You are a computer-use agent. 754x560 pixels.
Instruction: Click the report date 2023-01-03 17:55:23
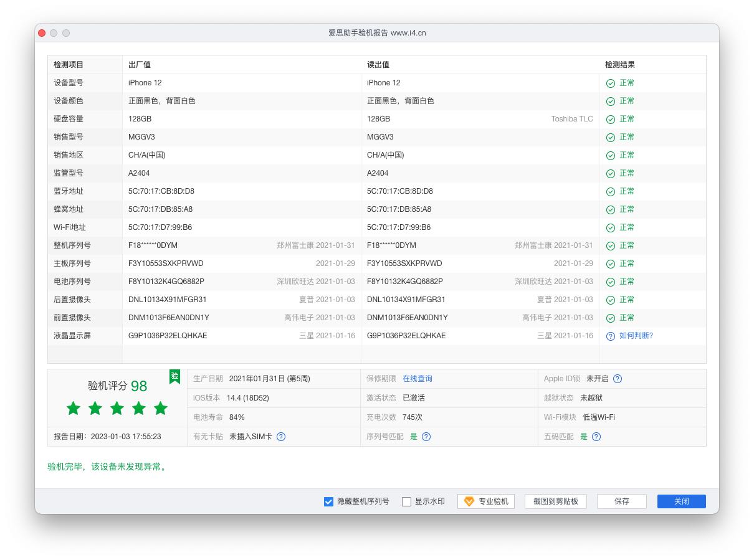(x=126, y=437)
